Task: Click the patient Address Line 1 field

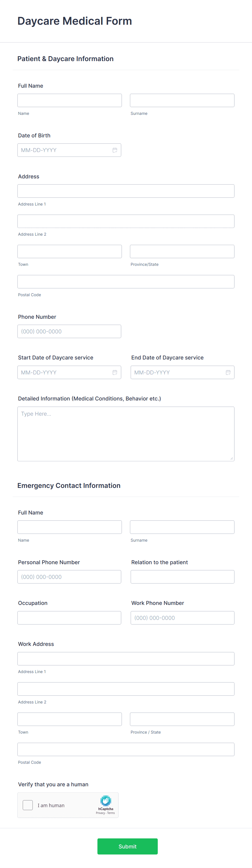Action: point(126,191)
